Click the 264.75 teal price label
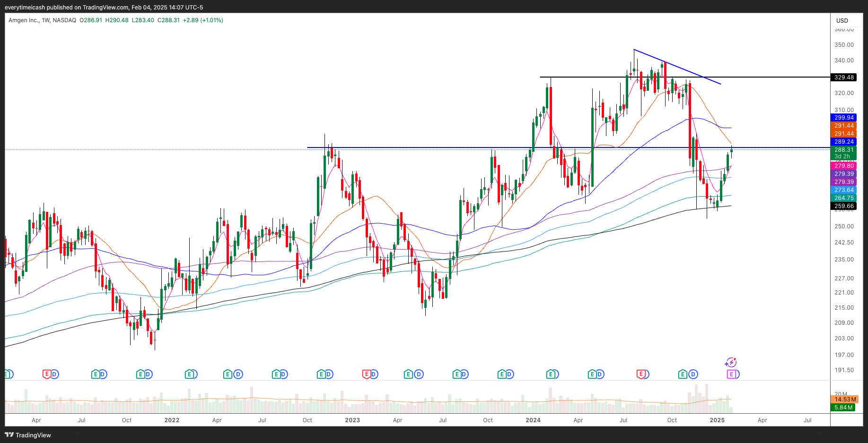The image size is (868, 443). (844, 198)
